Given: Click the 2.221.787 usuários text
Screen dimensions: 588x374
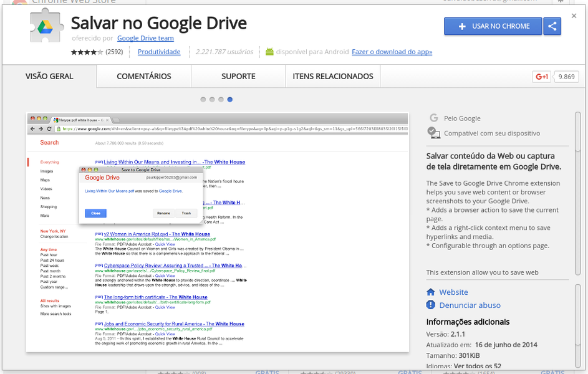Looking at the screenshot, I should [224, 52].
